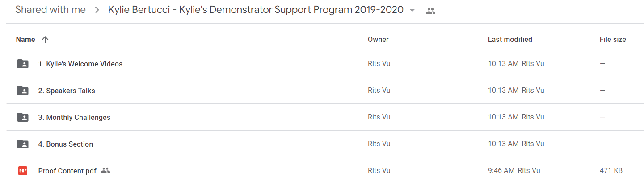Open the shared folder icon for Kylie's Welcome Videos
Screen dimensions: 644x181
[x=23, y=64]
